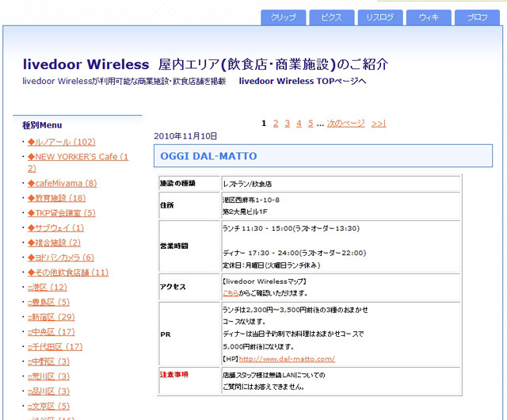Select the ヨドバシカメラ (6) category
This screenshot has height=420, width=507.
[x=61, y=258]
